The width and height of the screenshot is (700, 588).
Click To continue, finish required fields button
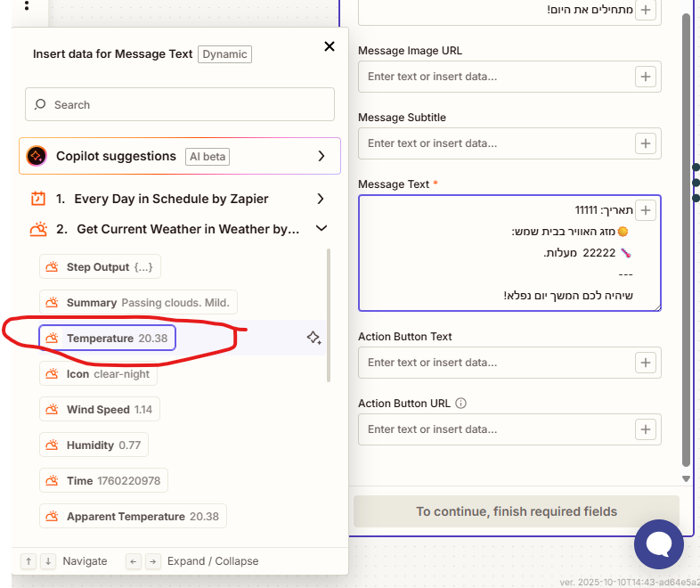[x=517, y=511]
